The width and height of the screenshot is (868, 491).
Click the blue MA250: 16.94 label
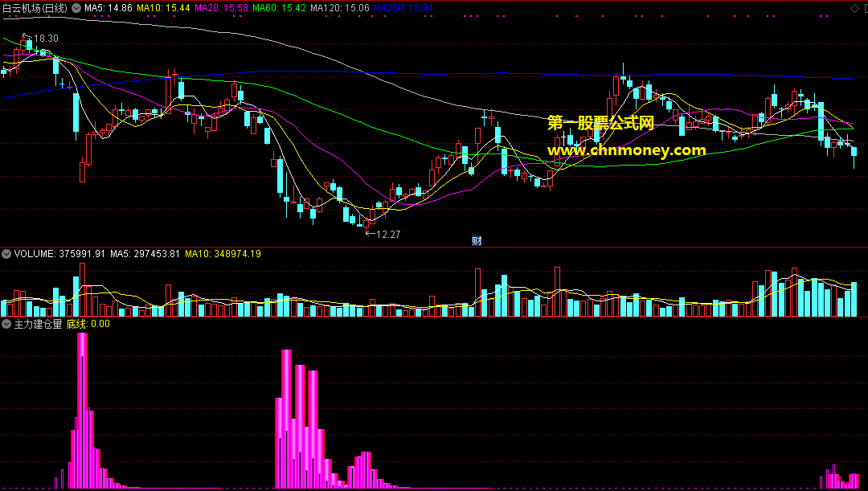coord(403,8)
